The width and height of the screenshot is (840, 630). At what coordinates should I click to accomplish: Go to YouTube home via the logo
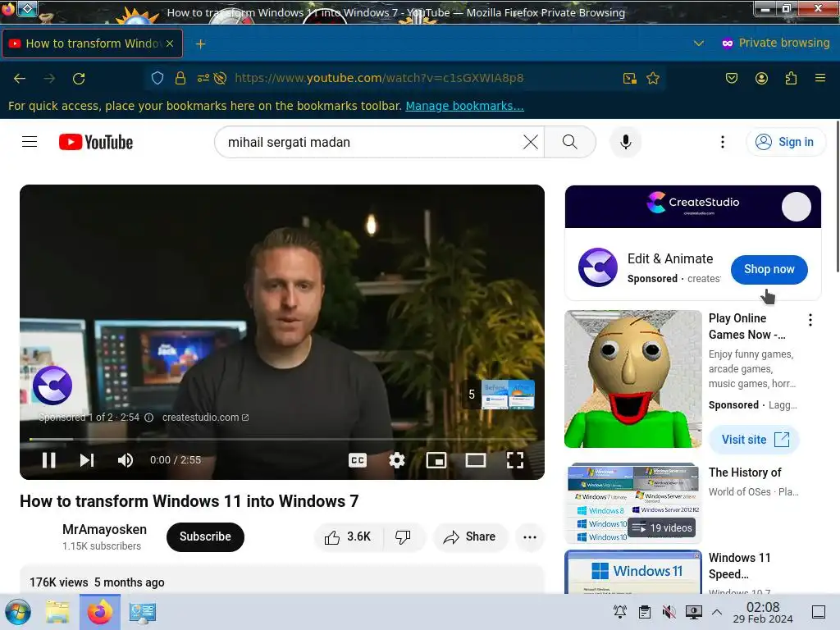[x=96, y=142]
